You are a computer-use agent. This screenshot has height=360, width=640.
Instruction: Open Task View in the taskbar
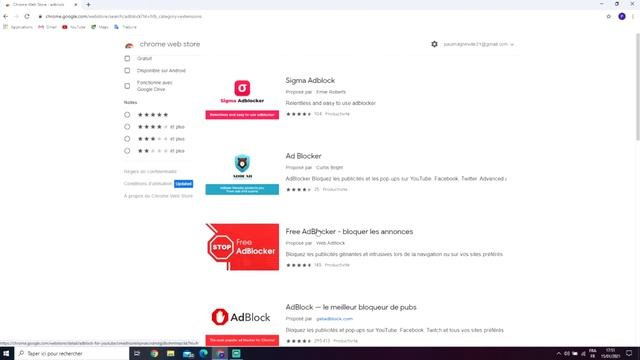[137, 353]
